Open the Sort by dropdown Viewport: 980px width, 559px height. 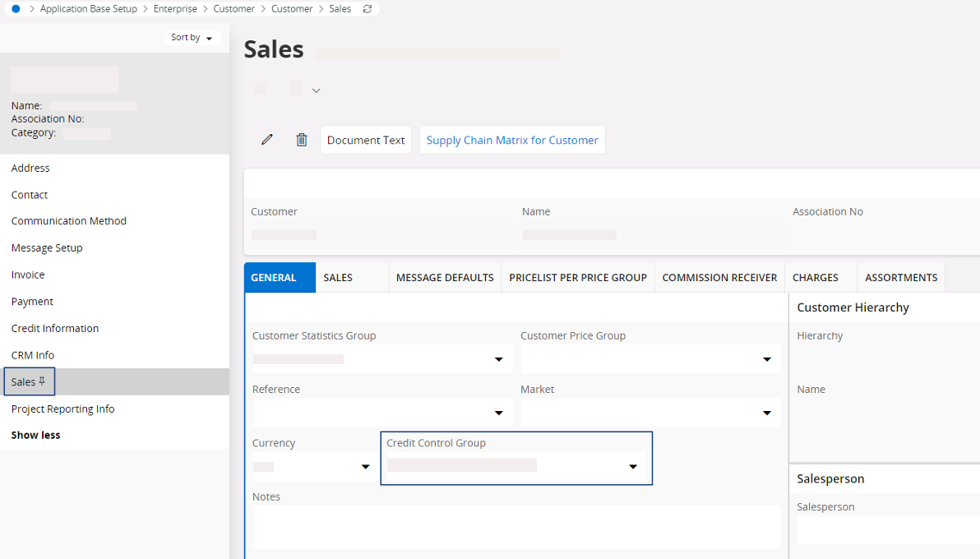[x=192, y=38]
